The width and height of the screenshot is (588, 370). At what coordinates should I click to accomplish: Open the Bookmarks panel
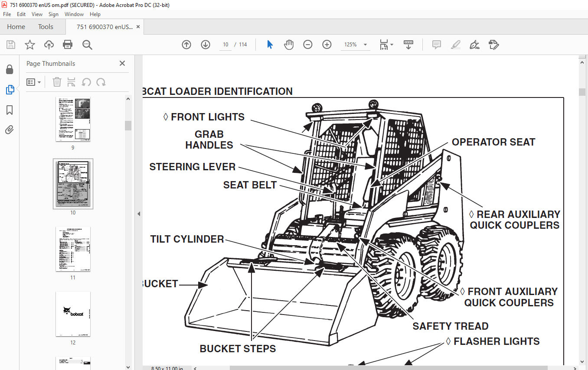(x=10, y=110)
